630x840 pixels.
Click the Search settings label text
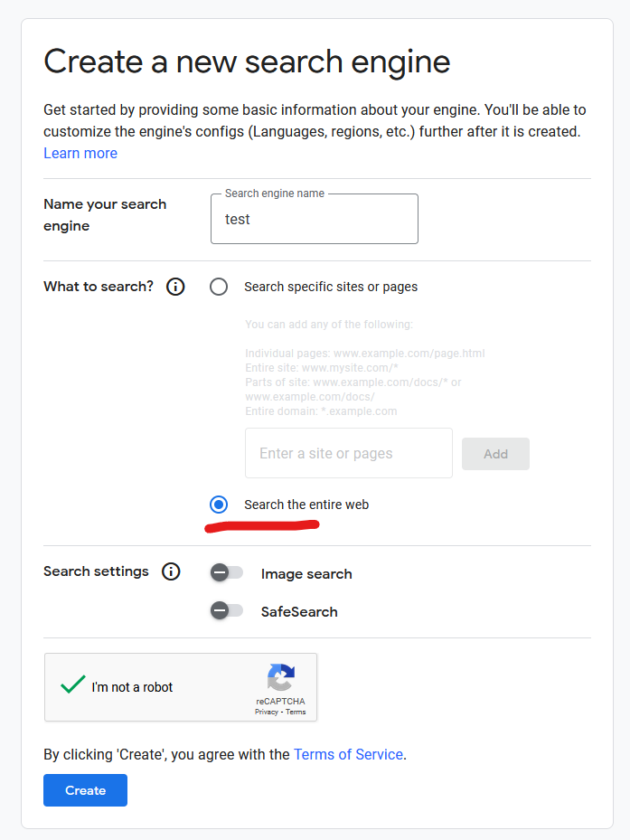point(96,571)
